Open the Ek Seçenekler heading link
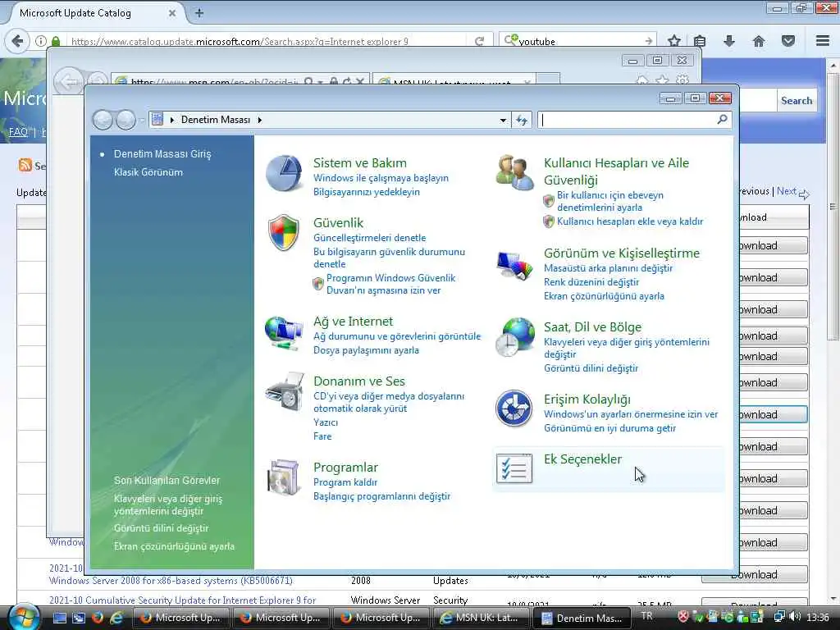 tap(583, 459)
